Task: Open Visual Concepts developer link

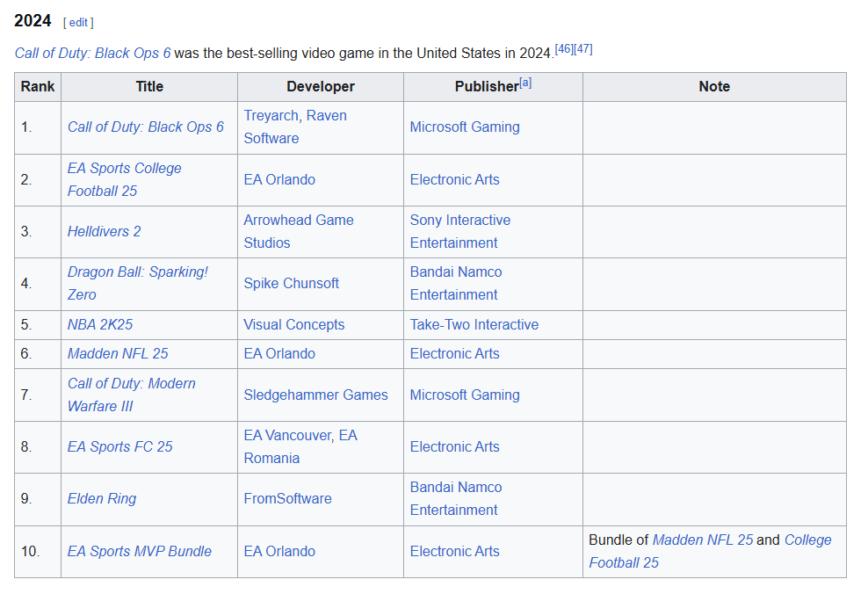Action: pyautogui.click(x=294, y=325)
